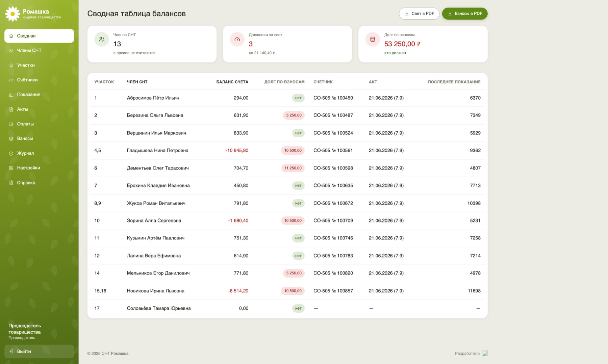Click the coins icon beside Взносы

(x=11, y=139)
